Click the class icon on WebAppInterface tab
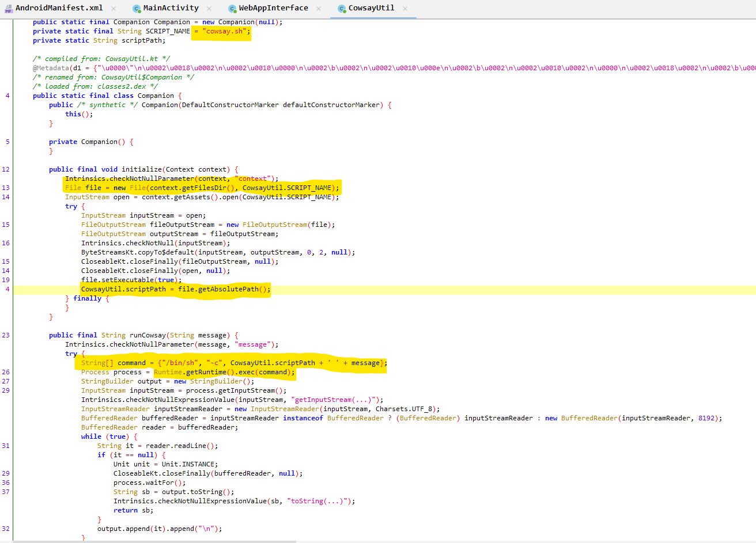 coord(232,9)
